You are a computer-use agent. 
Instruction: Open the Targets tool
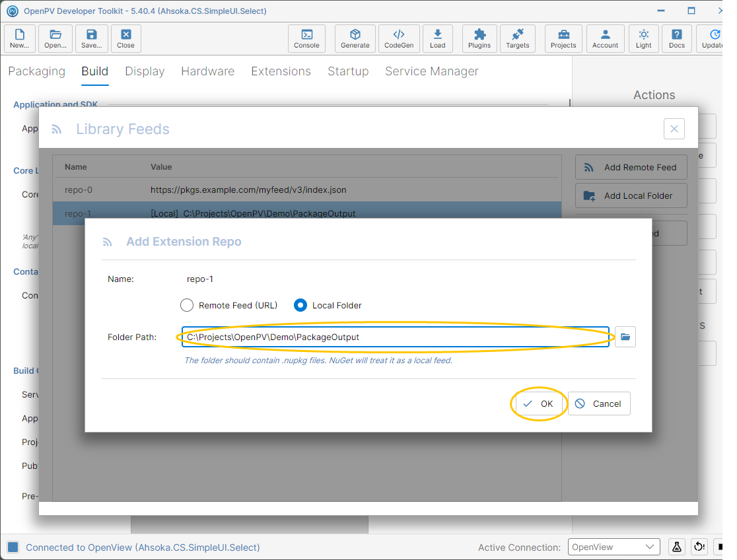click(517, 38)
